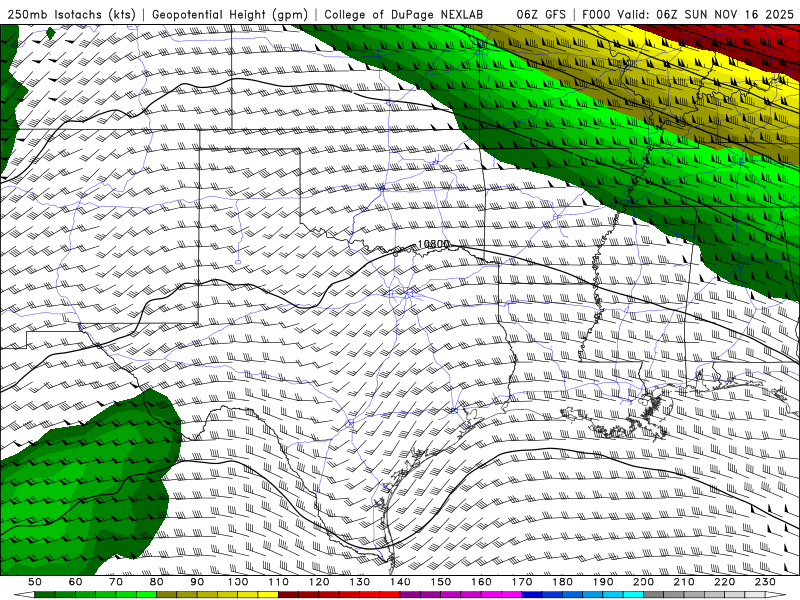Click the '110' value on the color scale

click(279, 582)
